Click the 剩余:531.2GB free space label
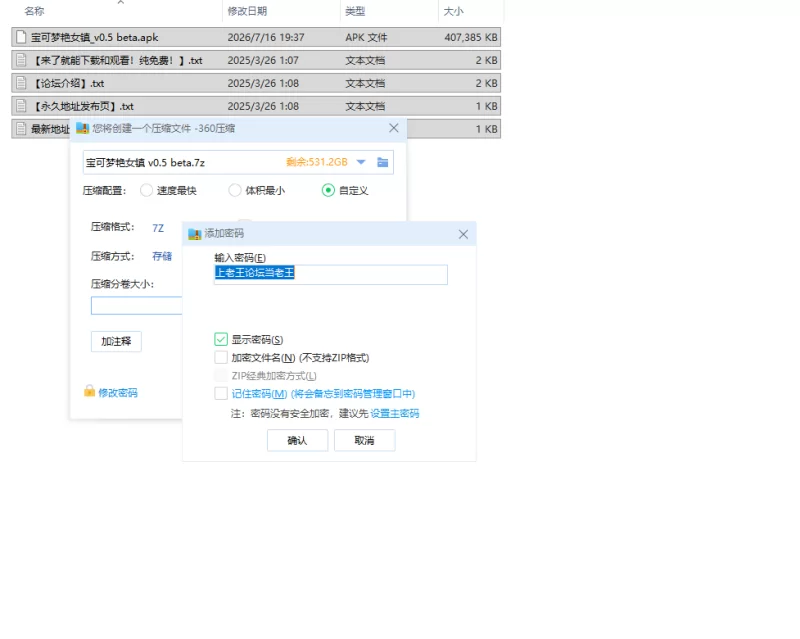Image resolution: width=800 pixels, height=639 pixels. click(x=317, y=162)
